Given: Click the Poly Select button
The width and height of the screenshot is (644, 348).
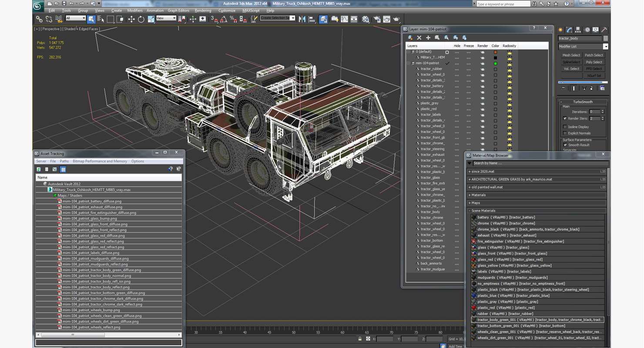Looking at the screenshot, I should (x=594, y=62).
